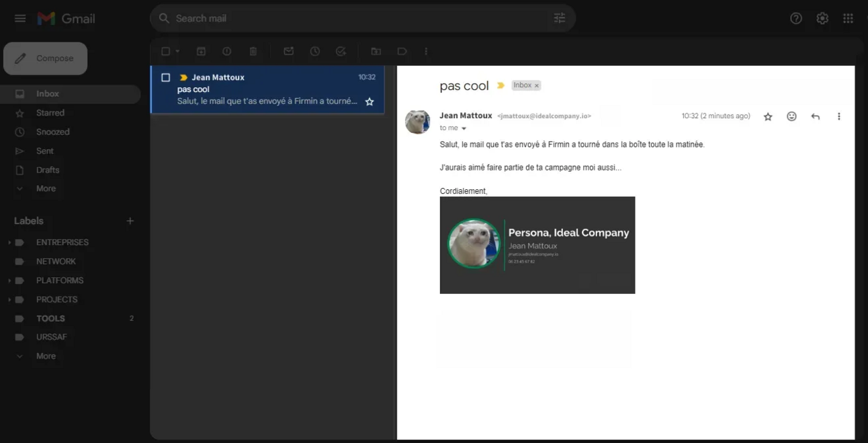
Task: Add to Tasks icon
Action: point(341,51)
